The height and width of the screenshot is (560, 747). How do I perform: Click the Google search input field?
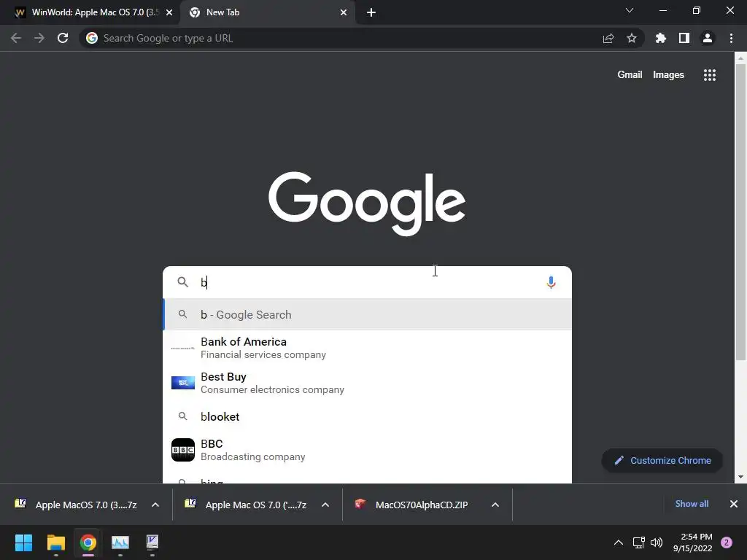[367, 282]
